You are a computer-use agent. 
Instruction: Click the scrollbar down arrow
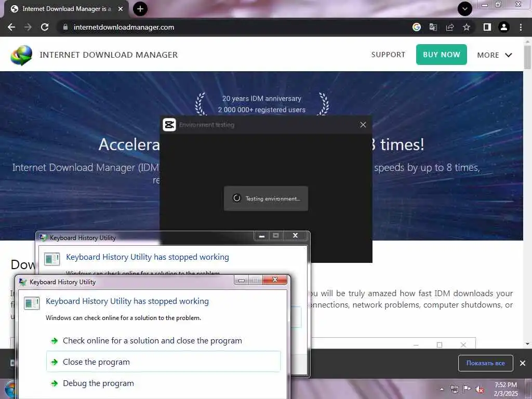[528, 344]
